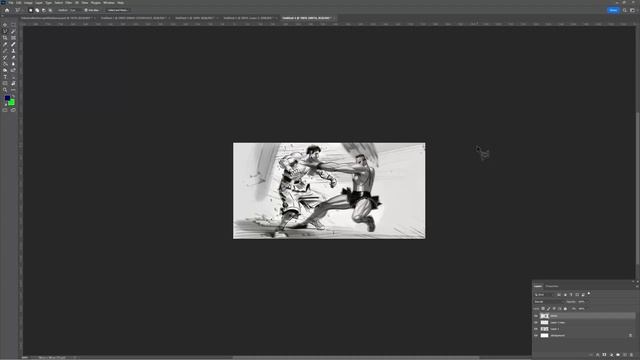Open the workspace switcher dropdown

(x=633, y=10)
